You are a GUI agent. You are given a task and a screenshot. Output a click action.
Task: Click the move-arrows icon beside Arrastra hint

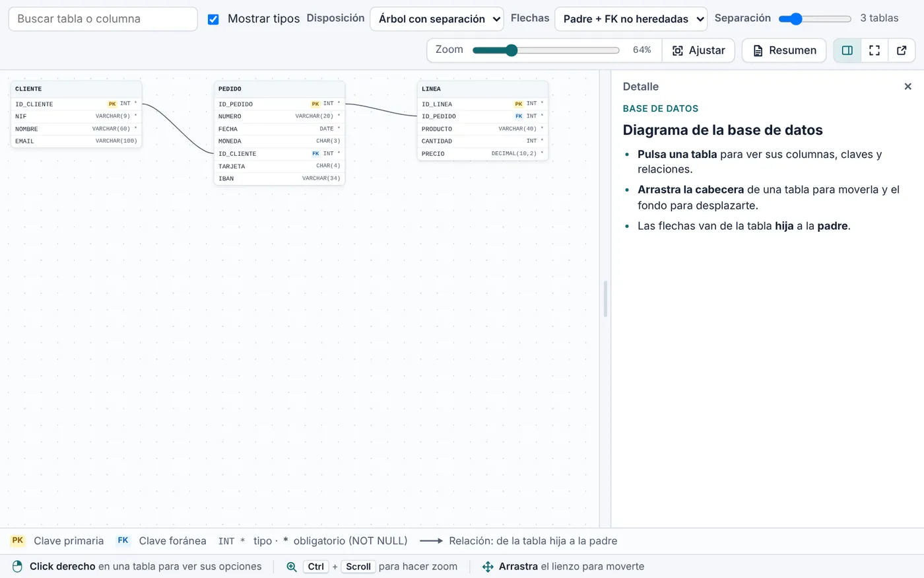488,567
